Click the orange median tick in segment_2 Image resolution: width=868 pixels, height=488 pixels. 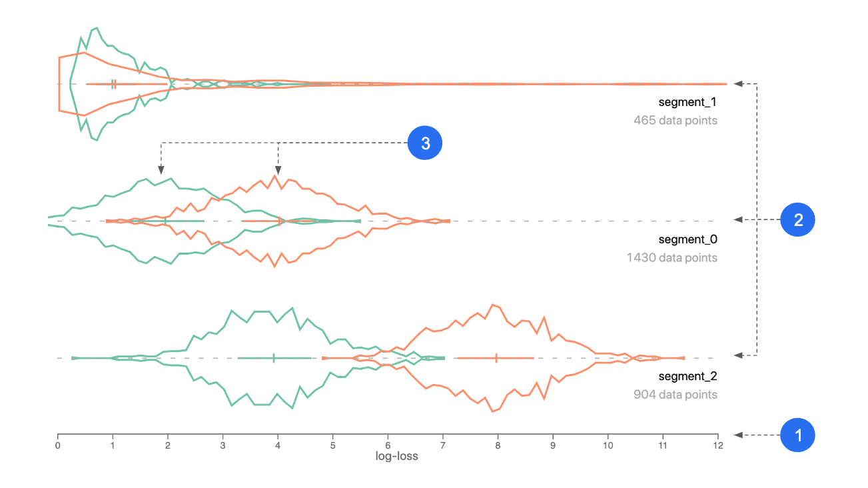[496, 358]
